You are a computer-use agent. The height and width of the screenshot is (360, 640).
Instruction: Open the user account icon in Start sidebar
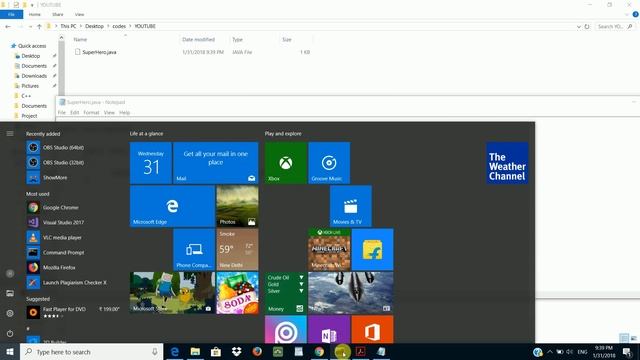tap(10, 273)
